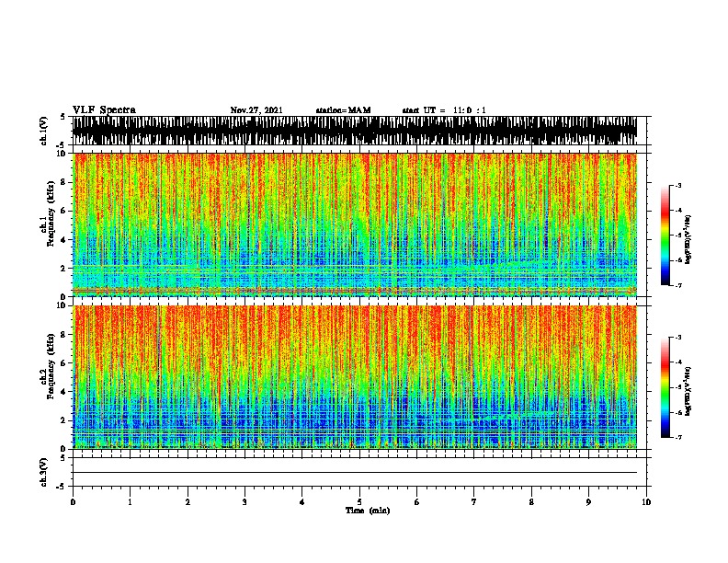Click time axis tick label "0"
The width and height of the screenshot is (728, 563).
[73, 501]
